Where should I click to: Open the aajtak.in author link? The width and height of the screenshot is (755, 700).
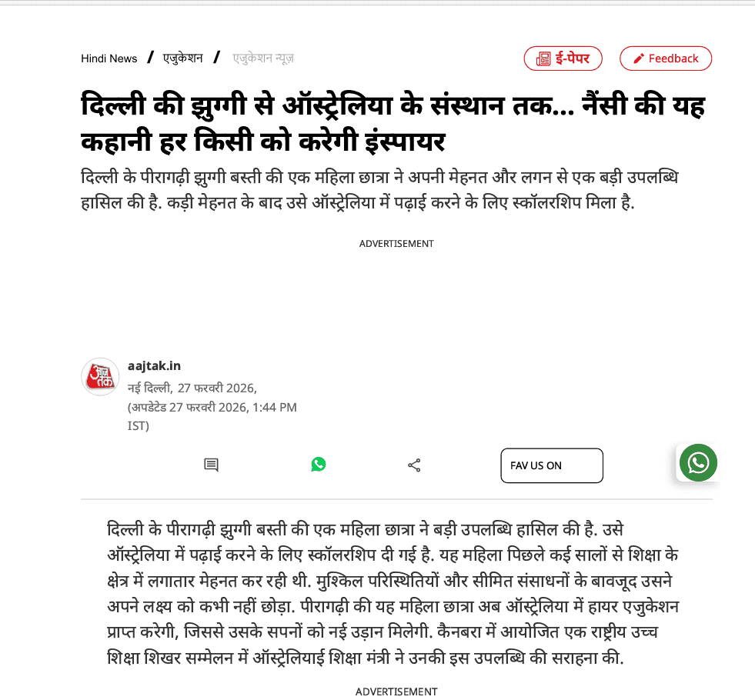pos(154,365)
